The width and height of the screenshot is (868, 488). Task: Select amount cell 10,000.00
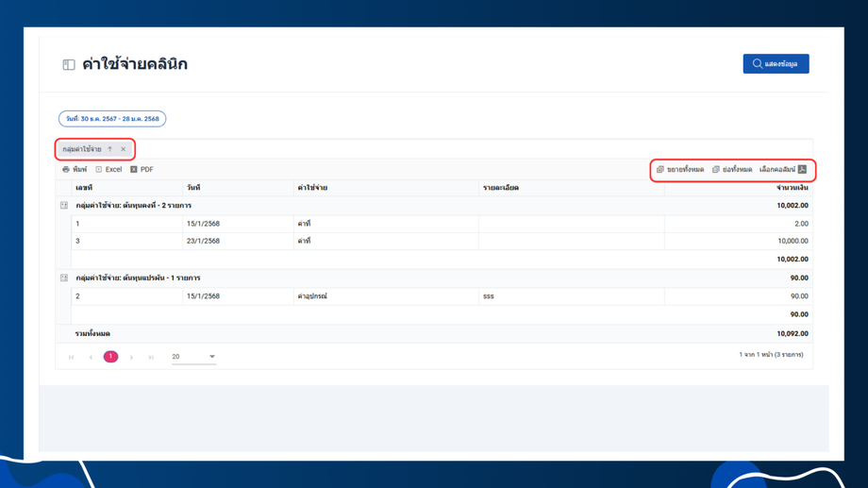[x=738, y=241]
